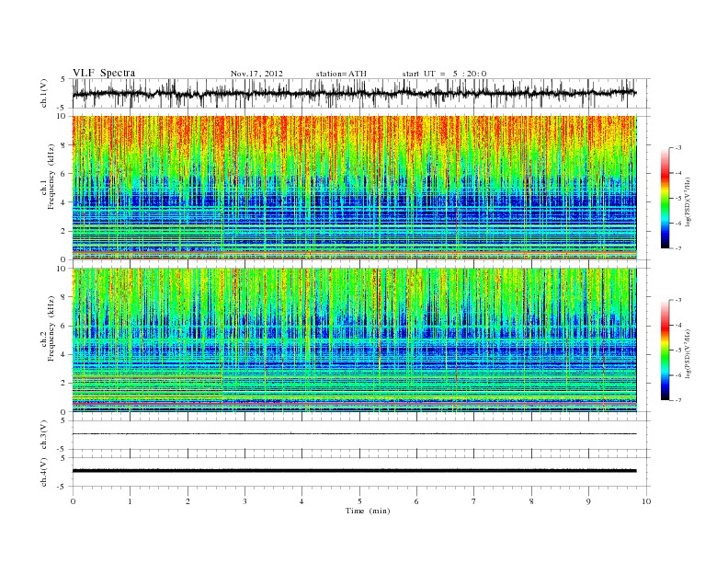The height and width of the screenshot is (563, 728).
Task: Click the "-3" tick on ch.1 colorbar
Action: [677, 148]
